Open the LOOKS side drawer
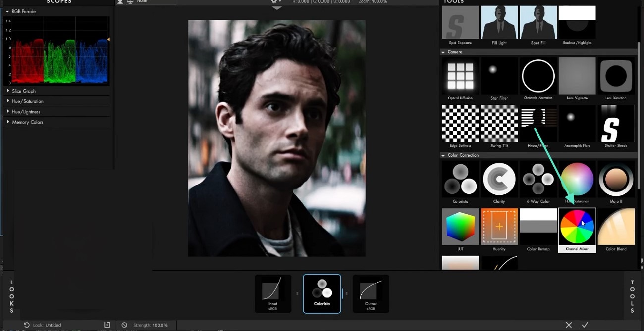Viewport: 644px width, 331px height. click(11, 296)
